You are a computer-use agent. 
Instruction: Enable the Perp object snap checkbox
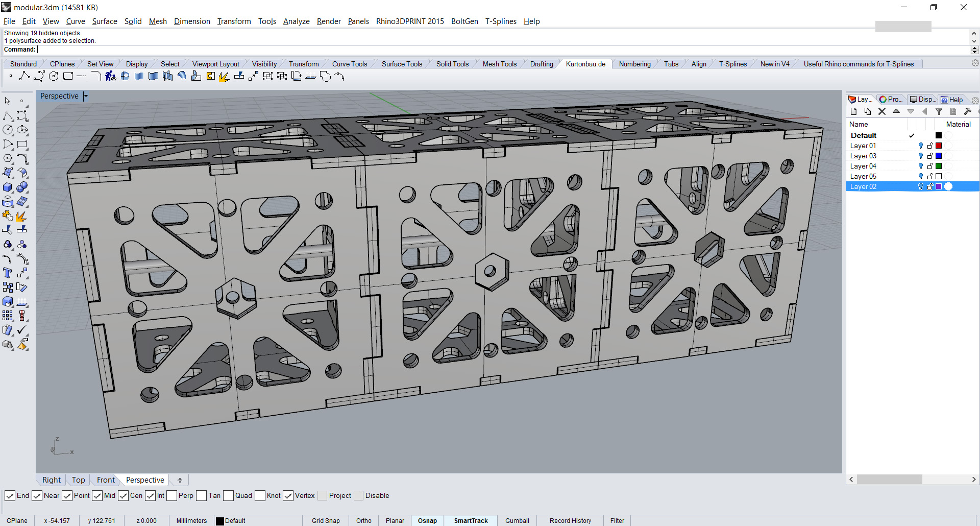[x=172, y=496]
